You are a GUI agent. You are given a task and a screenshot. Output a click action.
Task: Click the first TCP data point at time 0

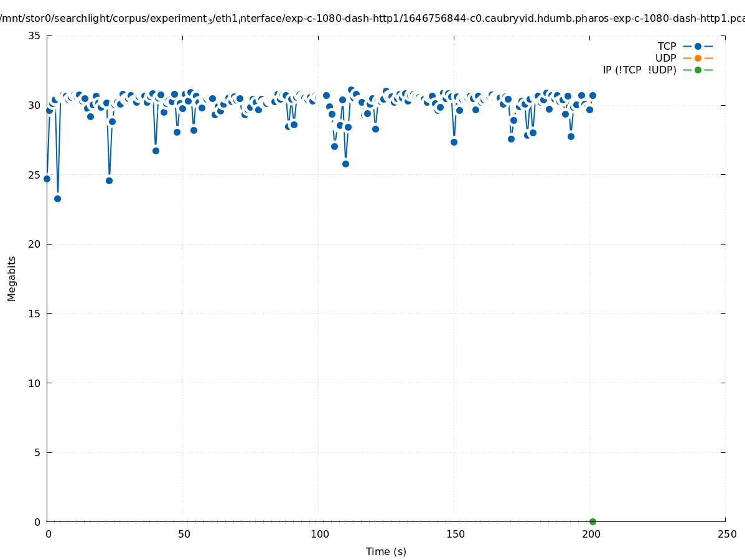[47, 179]
